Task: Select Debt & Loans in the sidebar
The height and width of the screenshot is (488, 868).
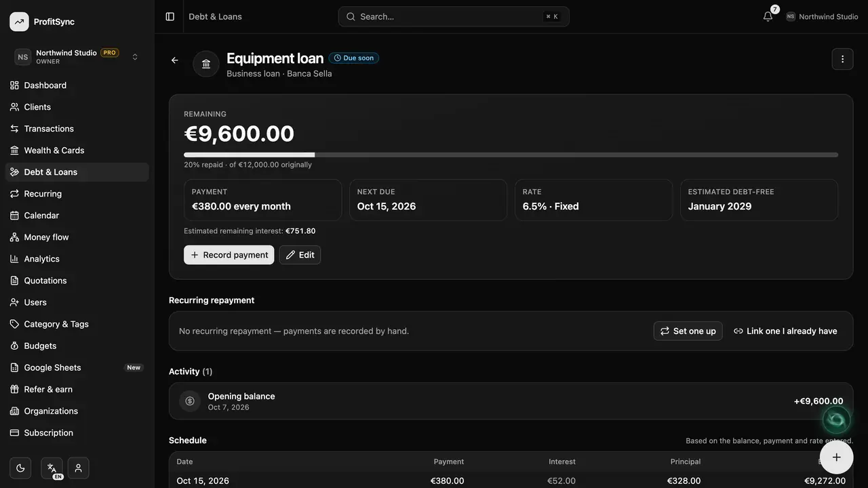Action: click(77, 172)
